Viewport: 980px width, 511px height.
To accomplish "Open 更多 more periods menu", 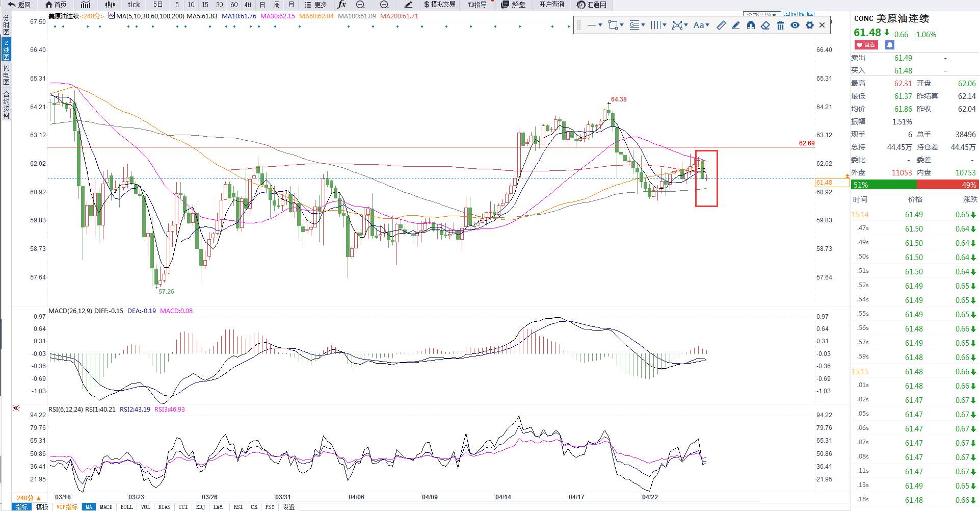I will [315, 5].
